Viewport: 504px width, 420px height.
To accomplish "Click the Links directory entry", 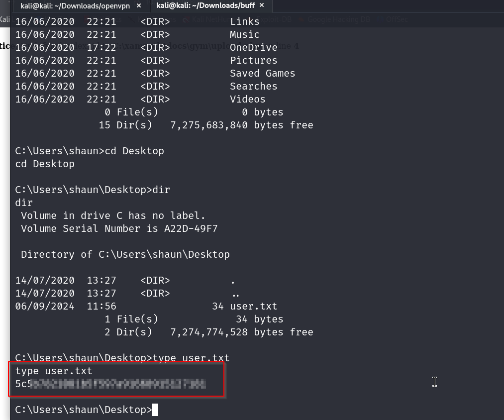I will (244, 22).
